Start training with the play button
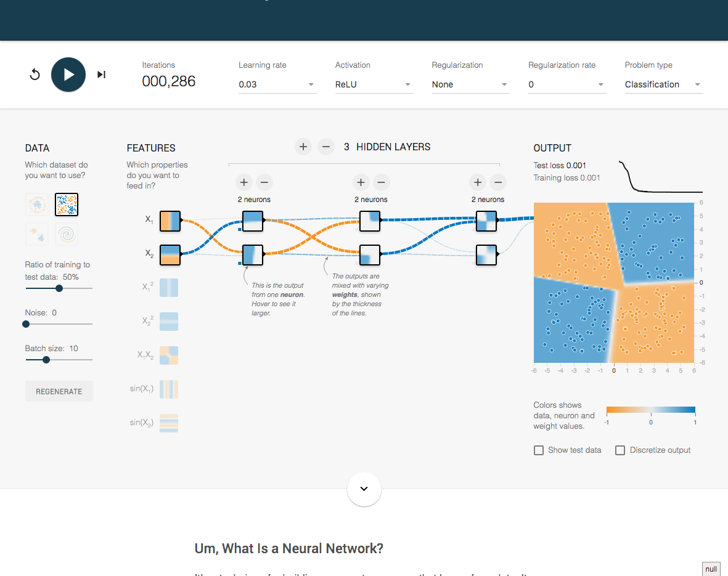 pyautogui.click(x=68, y=75)
